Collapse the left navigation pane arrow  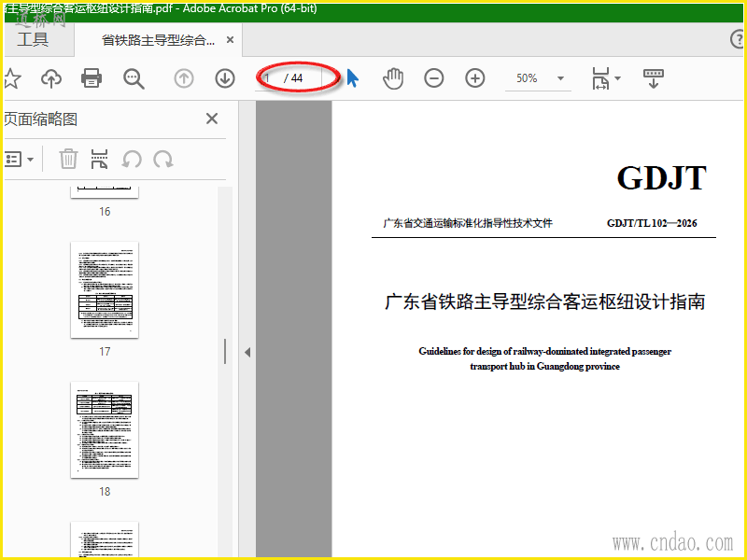pyautogui.click(x=247, y=353)
